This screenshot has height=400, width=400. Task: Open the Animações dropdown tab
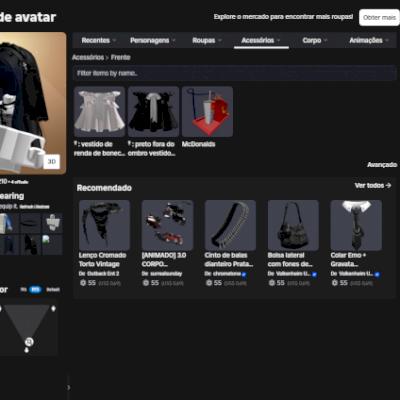pos(369,40)
